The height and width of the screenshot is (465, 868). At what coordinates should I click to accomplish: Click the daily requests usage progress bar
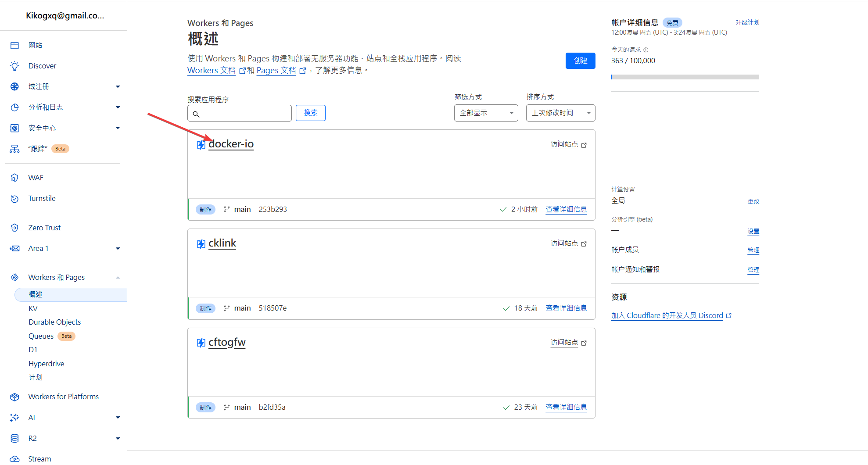(685, 77)
